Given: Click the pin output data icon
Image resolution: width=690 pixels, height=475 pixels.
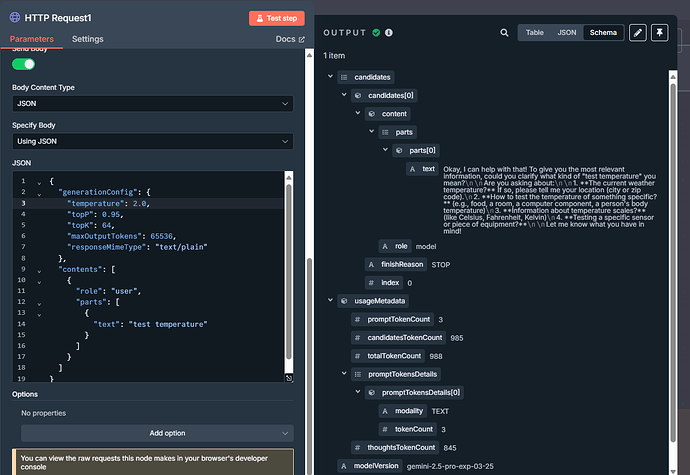Looking at the screenshot, I should [660, 33].
